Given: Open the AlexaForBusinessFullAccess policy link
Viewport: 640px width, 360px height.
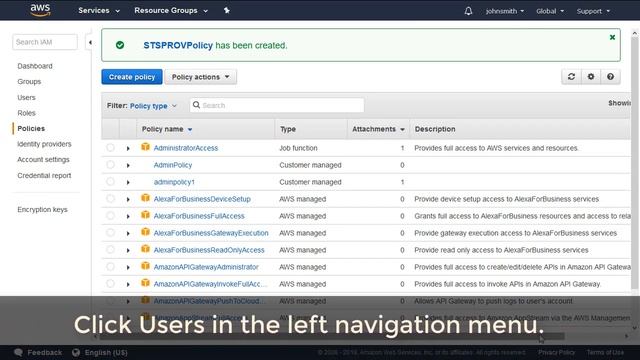Looking at the screenshot, I should (x=199, y=216).
